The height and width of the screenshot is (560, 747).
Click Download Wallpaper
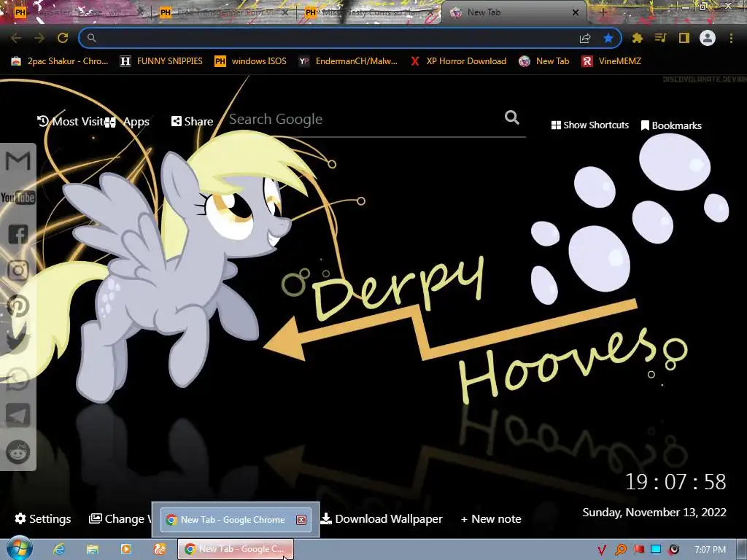pyautogui.click(x=381, y=518)
